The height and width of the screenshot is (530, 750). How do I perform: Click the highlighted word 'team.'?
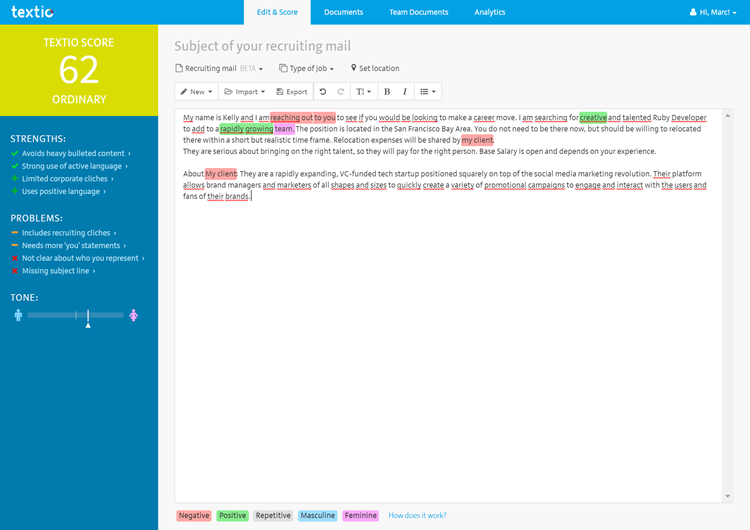[284, 129]
